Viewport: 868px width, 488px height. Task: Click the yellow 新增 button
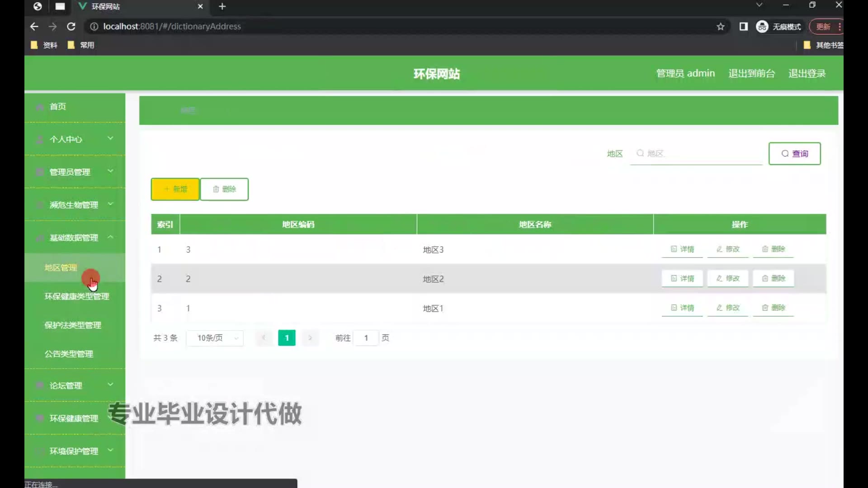[x=175, y=189]
